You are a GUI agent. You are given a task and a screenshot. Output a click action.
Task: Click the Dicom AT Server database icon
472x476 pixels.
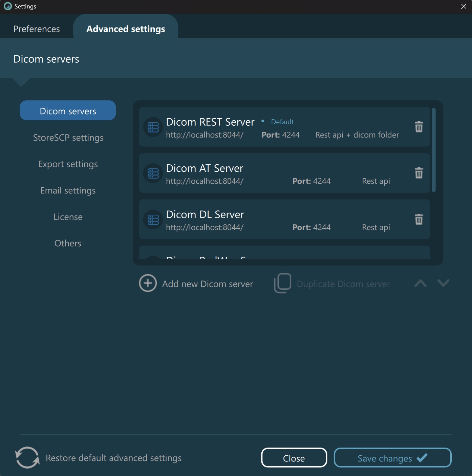[153, 173]
